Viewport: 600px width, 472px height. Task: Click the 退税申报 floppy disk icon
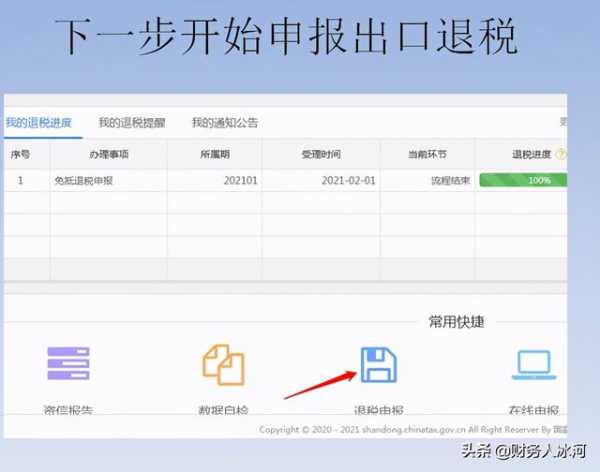pyautogui.click(x=378, y=366)
